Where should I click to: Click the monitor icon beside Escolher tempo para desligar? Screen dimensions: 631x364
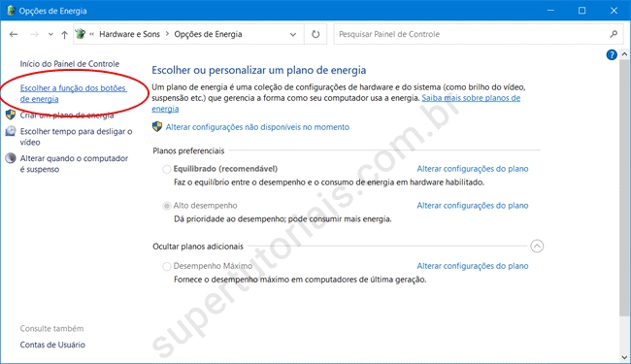[11, 131]
